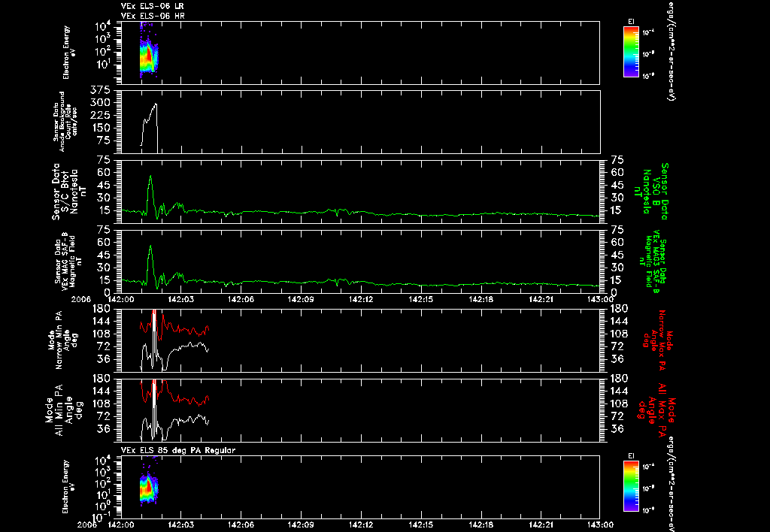Image resolution: width=770 pixels, height=532 pixels.
Task: Select the white 'VEx MAG SAF-B Magnetic Field' label
Action: click(68, 262)
